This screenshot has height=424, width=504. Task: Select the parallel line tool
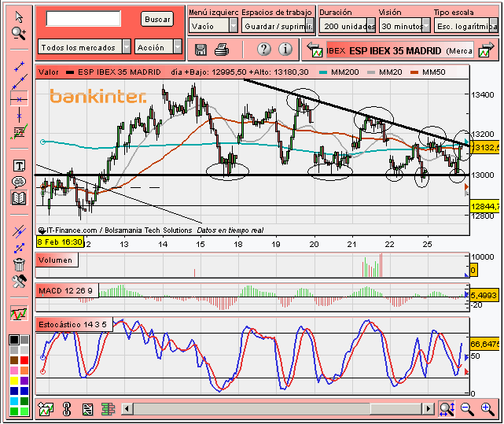[x=19, y=231]
